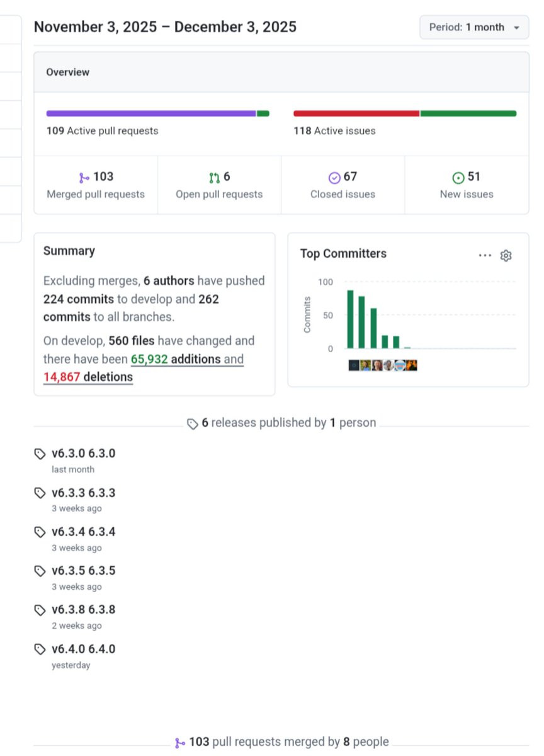Click the red segment of the active issues bar
This screenshot has height=756, width=544.
pyautogui.click(x=356, y=113)
